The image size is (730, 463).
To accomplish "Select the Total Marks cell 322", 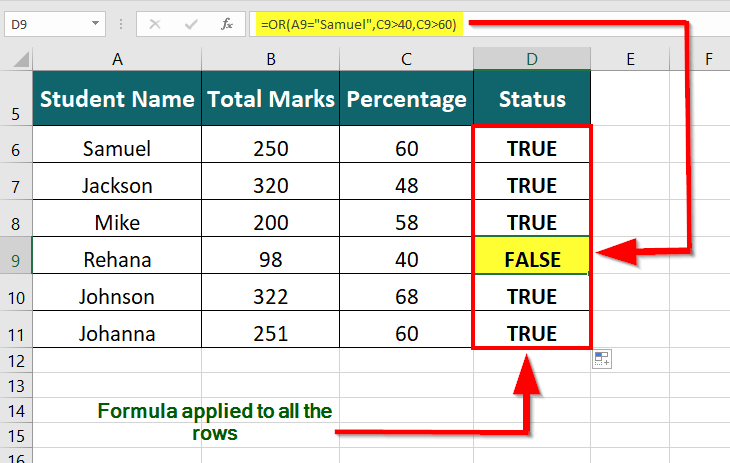I will pyautogui.click(x=270, y=293).
